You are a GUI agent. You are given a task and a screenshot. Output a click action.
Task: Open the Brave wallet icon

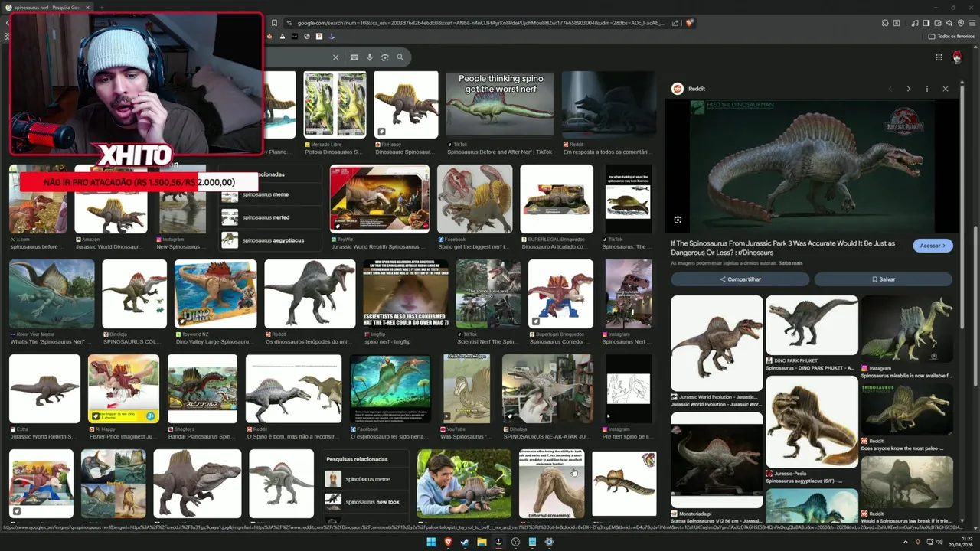coord(936,23)
